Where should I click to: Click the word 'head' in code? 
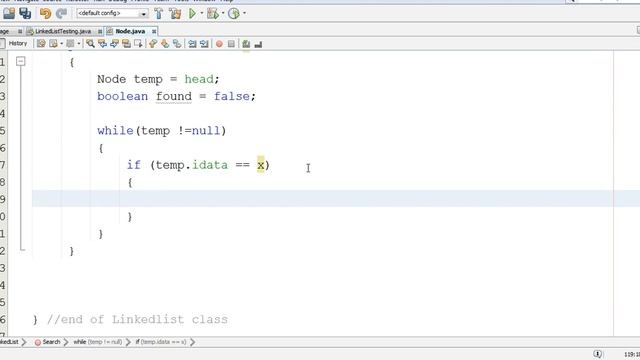[x=199, y=79]
